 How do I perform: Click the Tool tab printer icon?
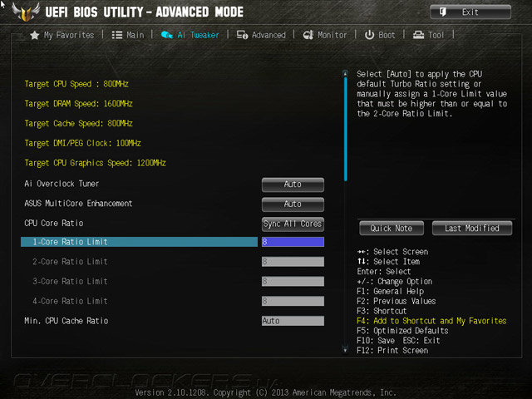coord(418,35)
